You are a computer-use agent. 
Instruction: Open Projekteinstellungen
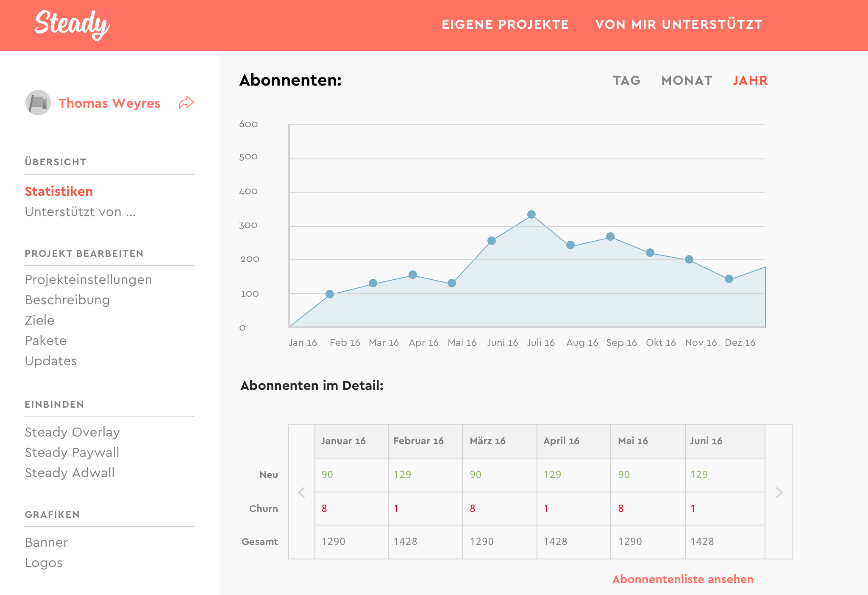tap(89, 280)
